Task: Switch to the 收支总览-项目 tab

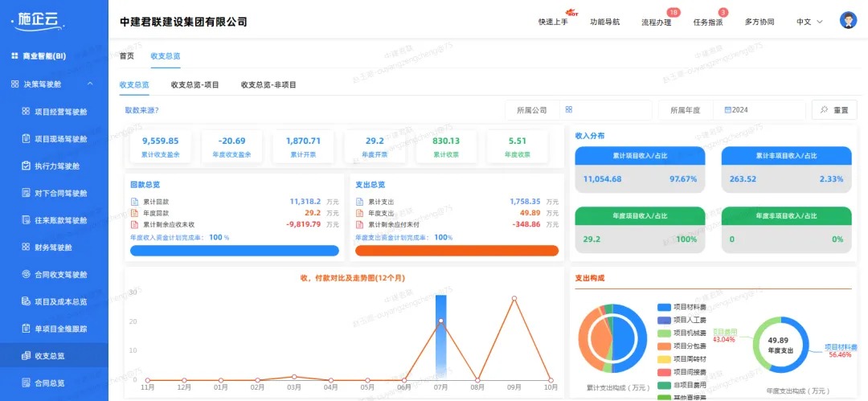Action: coord(194,84)
